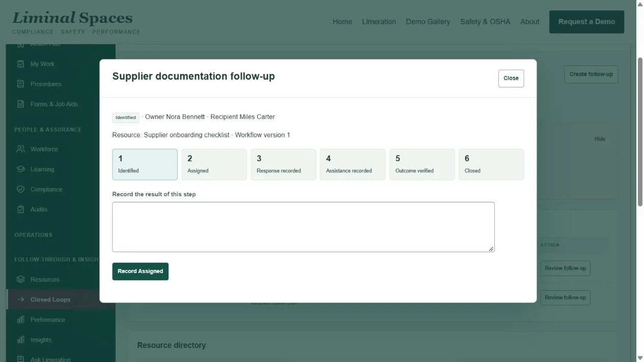Click the first Review follow-up button
Viewport: 644px width, 362px height.
pos(565,268)
